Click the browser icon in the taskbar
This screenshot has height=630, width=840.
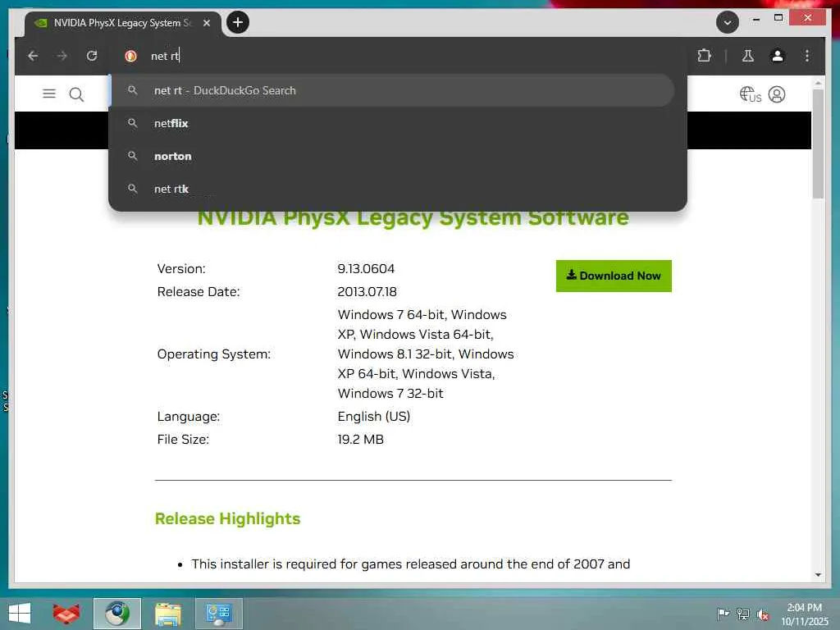tap(117, 614)
